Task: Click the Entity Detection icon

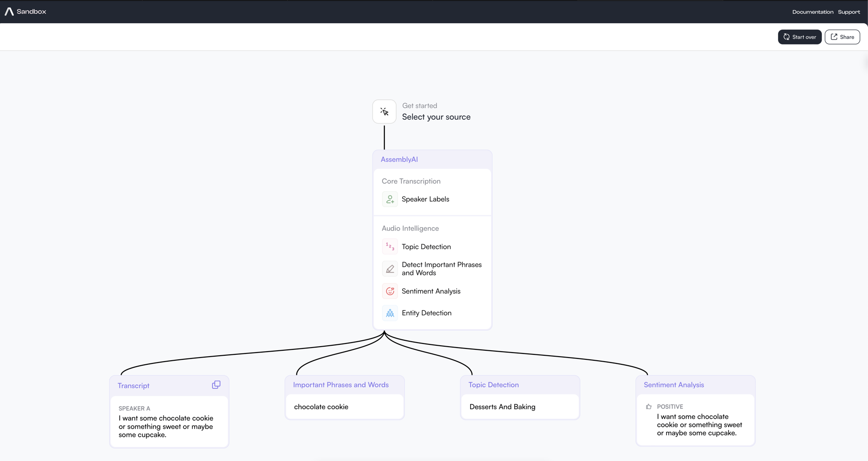Action: pyautogui.click(x=390, y=313)
